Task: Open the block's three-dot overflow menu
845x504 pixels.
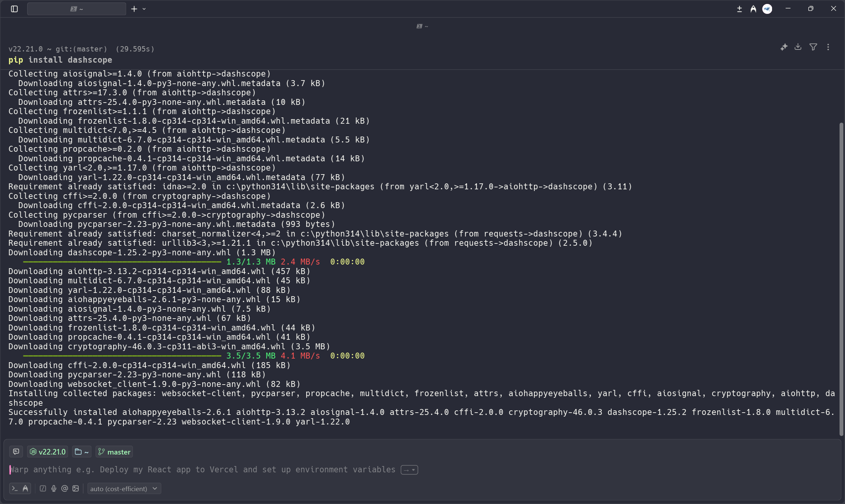Action: (828, 47)
